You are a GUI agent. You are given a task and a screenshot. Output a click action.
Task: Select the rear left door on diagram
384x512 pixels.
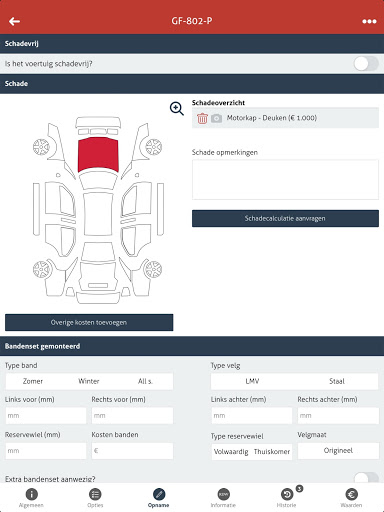[59, 239]
